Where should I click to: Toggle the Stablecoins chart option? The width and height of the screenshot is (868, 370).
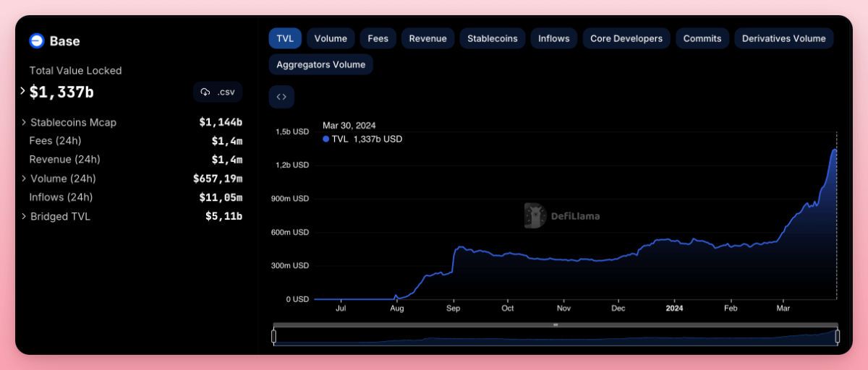tap(493, 38)
